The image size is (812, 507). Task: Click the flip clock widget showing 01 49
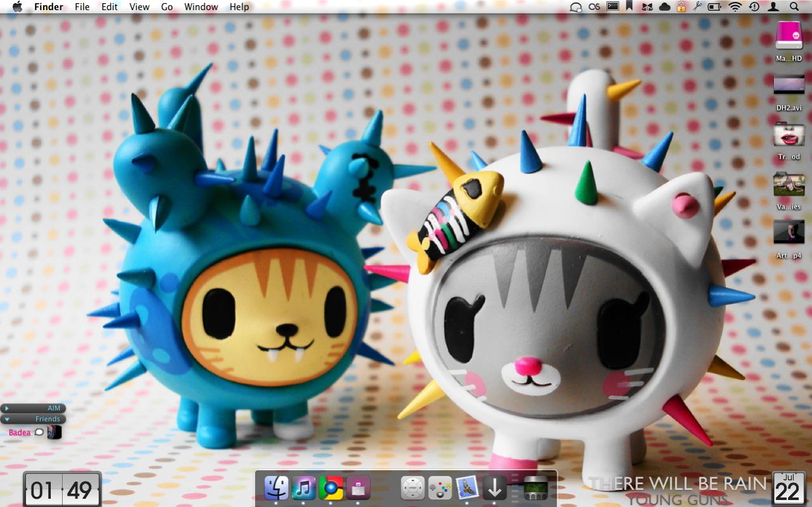[62, 489]
